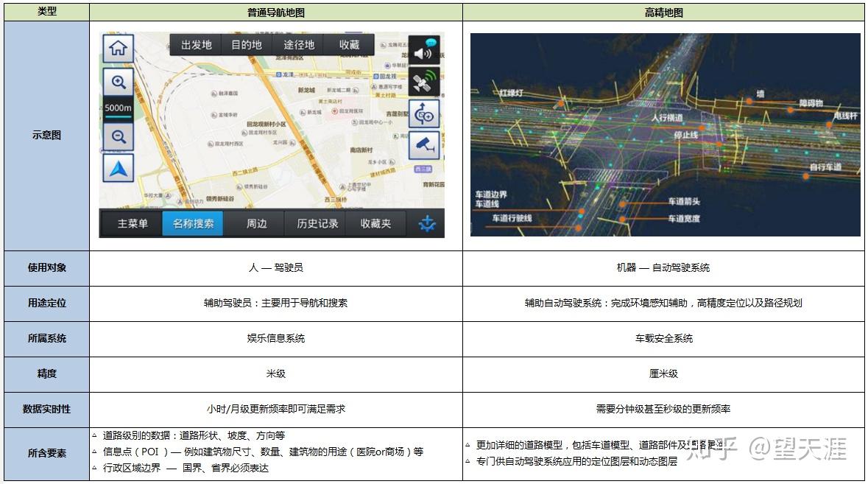Select the 周边 search option
Screen dimensions: 868x484
pos(256,222)
